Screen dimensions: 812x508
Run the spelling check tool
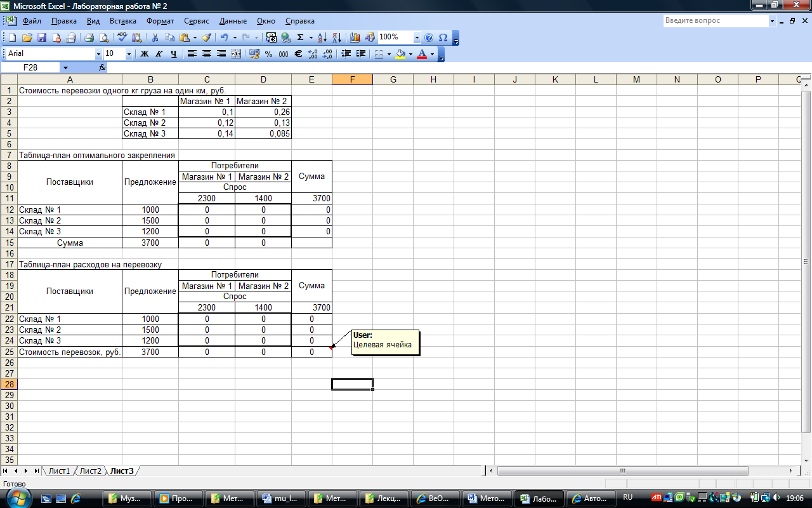[x=122, y=37]
